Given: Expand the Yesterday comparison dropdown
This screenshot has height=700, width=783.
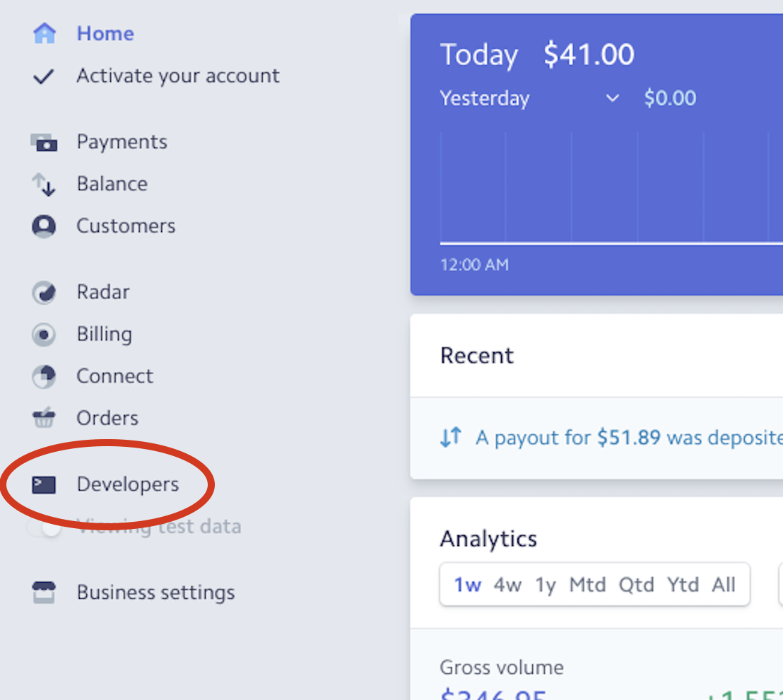Looking at the screenshot, I should point(612,99).
